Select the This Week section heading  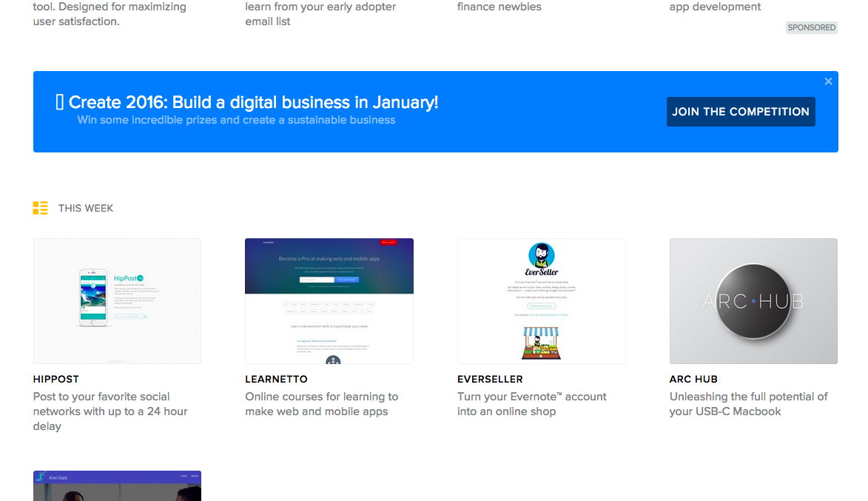pos(86,208)
